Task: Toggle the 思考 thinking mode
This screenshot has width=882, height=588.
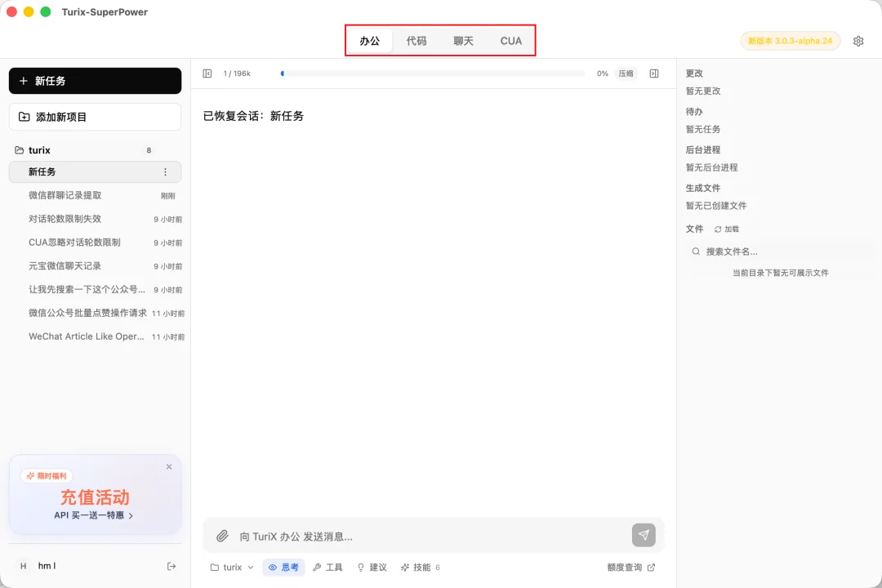Action: click(283, 567)
